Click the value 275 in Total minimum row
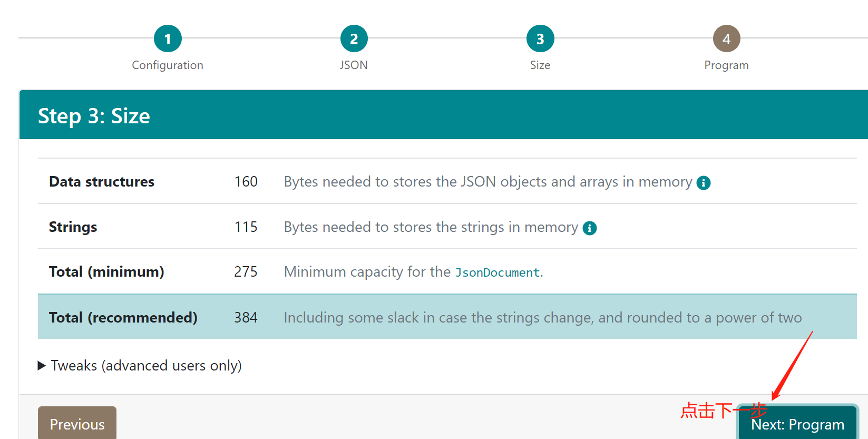This screenshot has width=868, height=439. pyautogui.click(x=246, y=272)
